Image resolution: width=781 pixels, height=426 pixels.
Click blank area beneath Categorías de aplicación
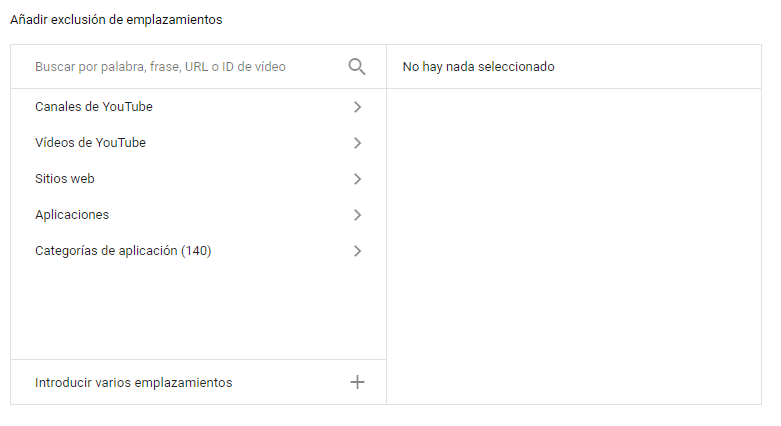[x=198, y=309]
